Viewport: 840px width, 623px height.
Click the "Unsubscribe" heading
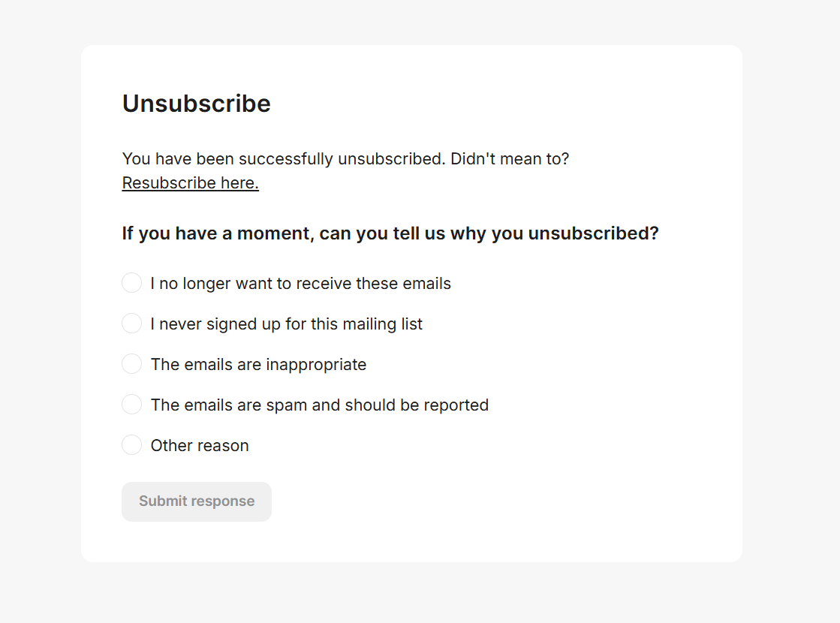[196, 104]
